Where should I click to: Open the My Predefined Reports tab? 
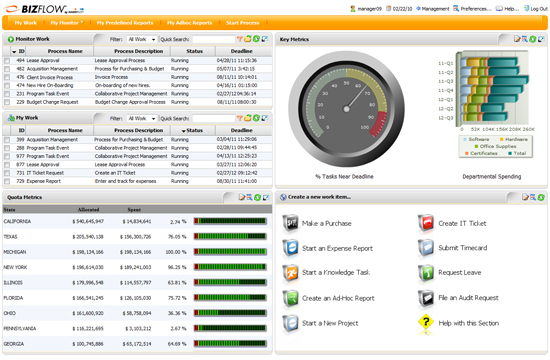[x=125, y=23]
